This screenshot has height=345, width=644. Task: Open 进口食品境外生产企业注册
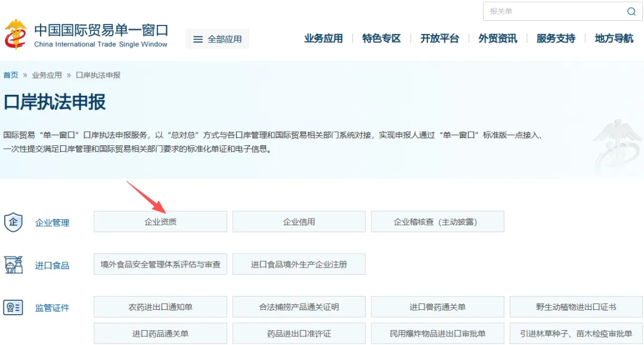[299, 264]
